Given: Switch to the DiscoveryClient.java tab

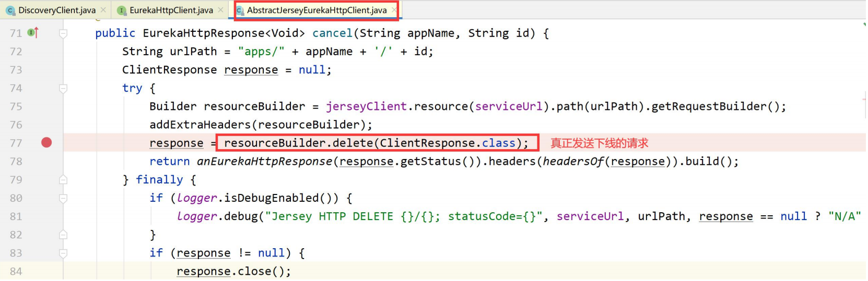Looking at the screenshot, I should tap(57, 10).
